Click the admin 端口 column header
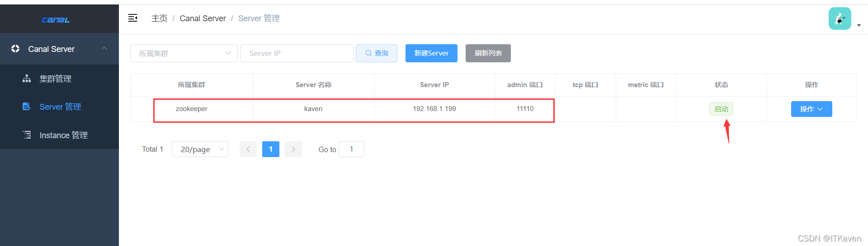The height and width of the screenshot is (246, 868). point(525,85)
